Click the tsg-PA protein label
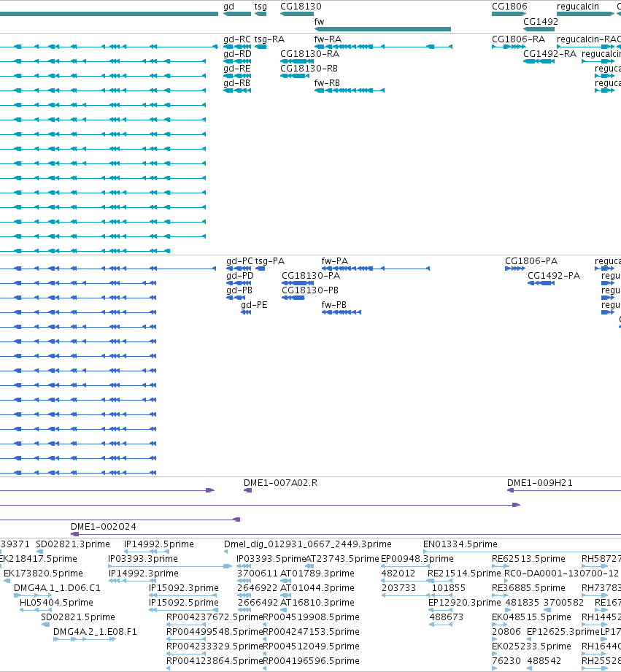This screenshot has height=672, width=621. (x=270, y=261)
